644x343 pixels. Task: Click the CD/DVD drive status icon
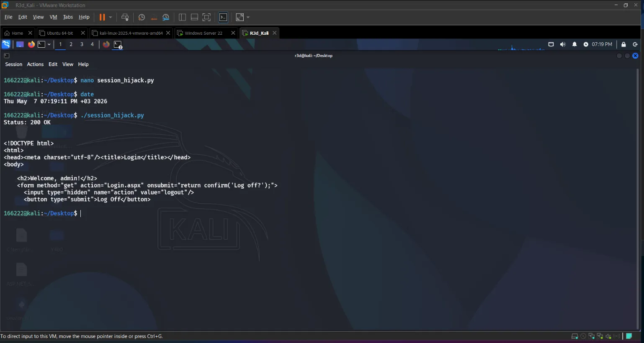[x=583, y=336]
